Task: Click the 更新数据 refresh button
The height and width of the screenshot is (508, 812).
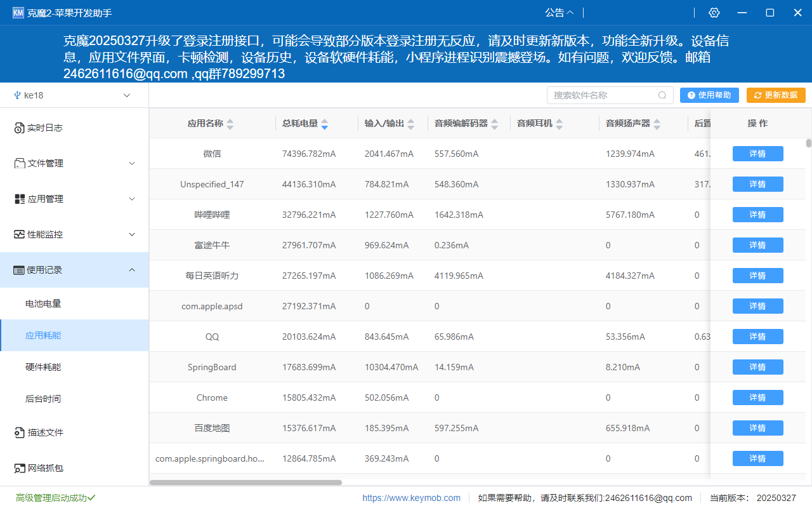Action: [x=776, y=95]
